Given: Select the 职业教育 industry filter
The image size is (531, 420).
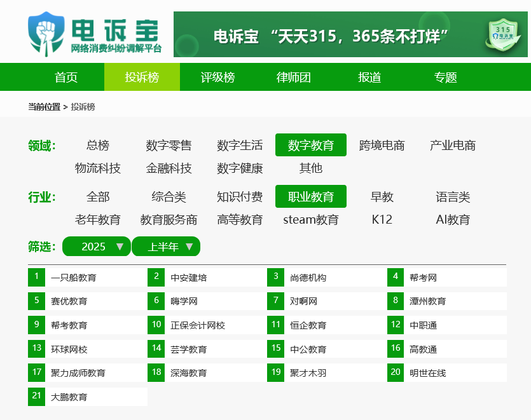Looking at the screenshot, I should coord(311,196).
